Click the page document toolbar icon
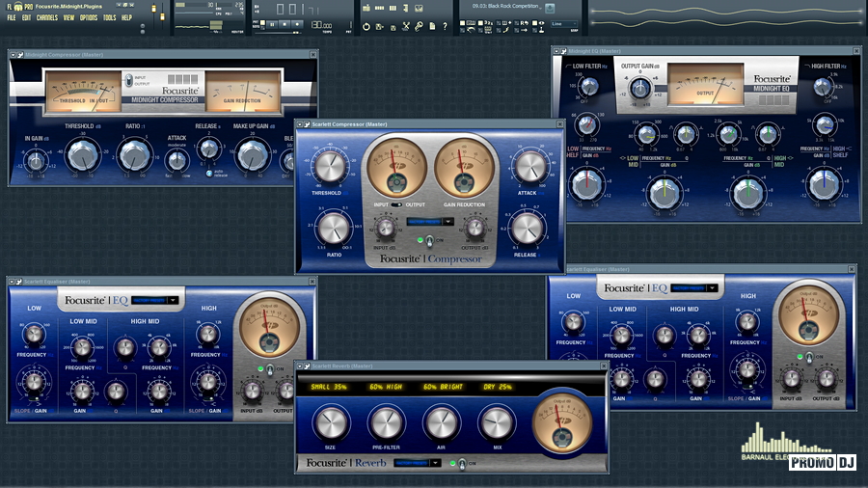This screenshot has height=488, width=868. tap(432, 27)
